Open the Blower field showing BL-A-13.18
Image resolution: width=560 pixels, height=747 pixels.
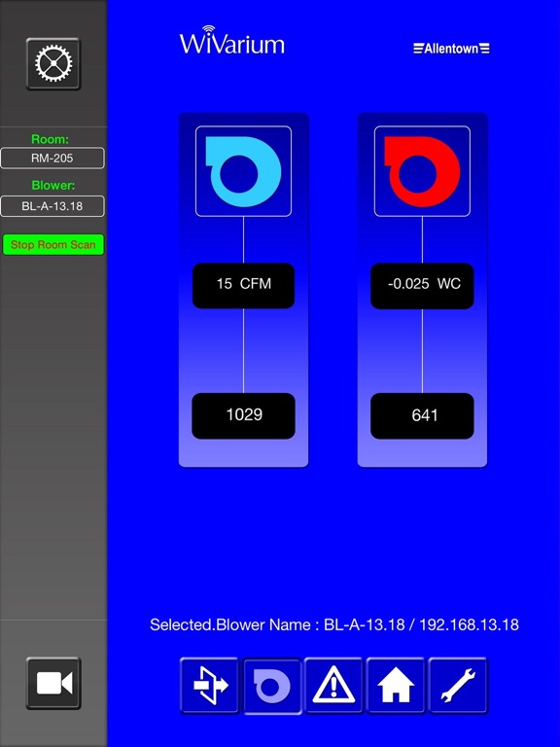(52, 206)
